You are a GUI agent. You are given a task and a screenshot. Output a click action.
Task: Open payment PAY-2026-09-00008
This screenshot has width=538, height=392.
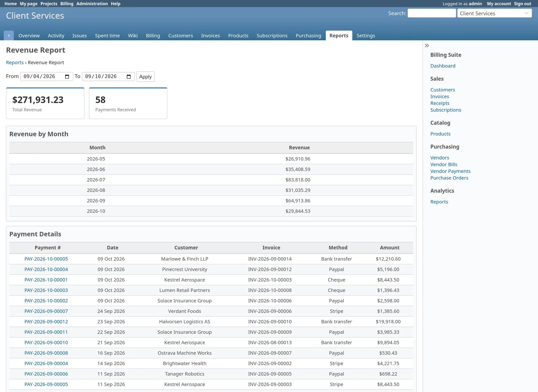tap(46, 353)
